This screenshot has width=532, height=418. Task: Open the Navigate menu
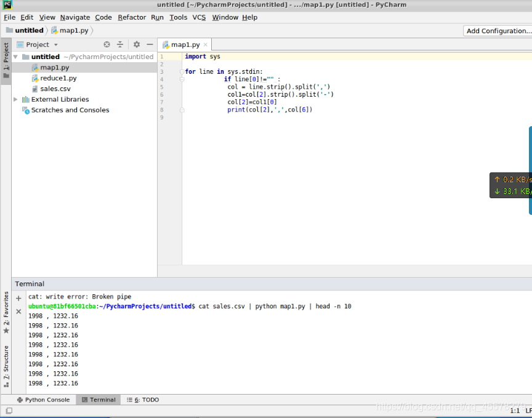pos(75,17)
